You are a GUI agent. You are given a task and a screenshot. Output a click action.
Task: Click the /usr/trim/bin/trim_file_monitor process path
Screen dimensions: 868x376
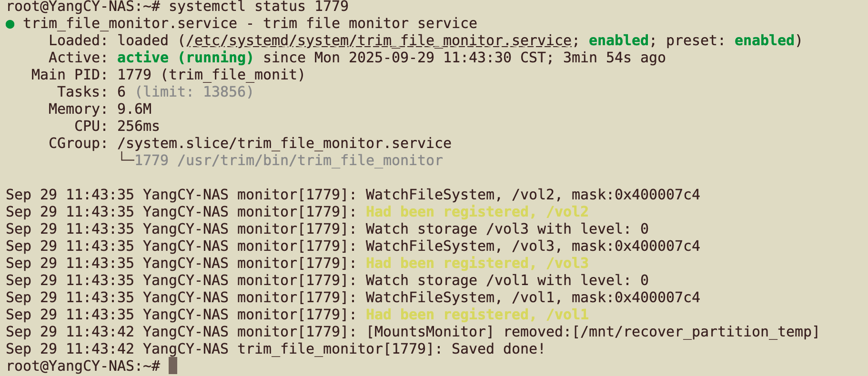click(310, 160)
